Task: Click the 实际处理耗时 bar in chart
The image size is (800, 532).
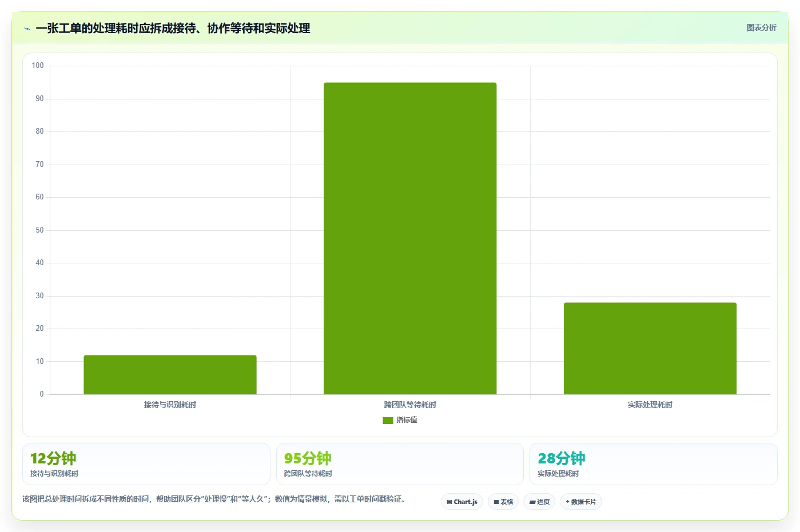Action: click(x=650, y=349)
